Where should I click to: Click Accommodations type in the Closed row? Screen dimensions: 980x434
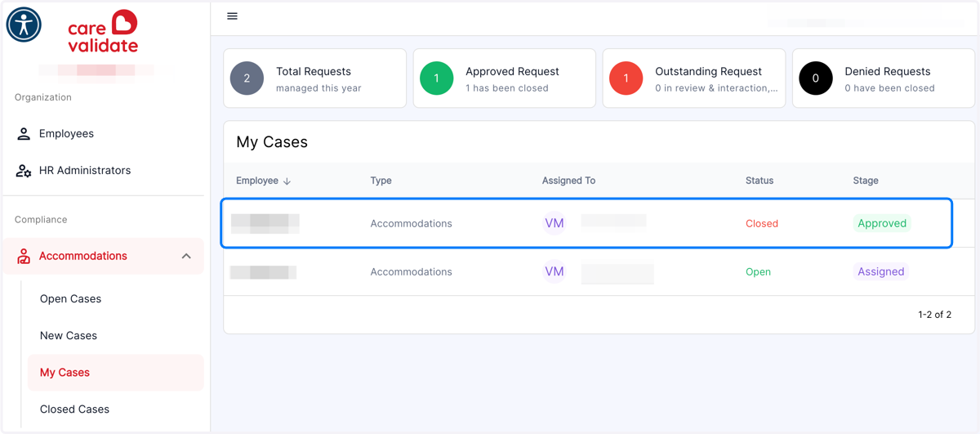click(x=411, y=223)
